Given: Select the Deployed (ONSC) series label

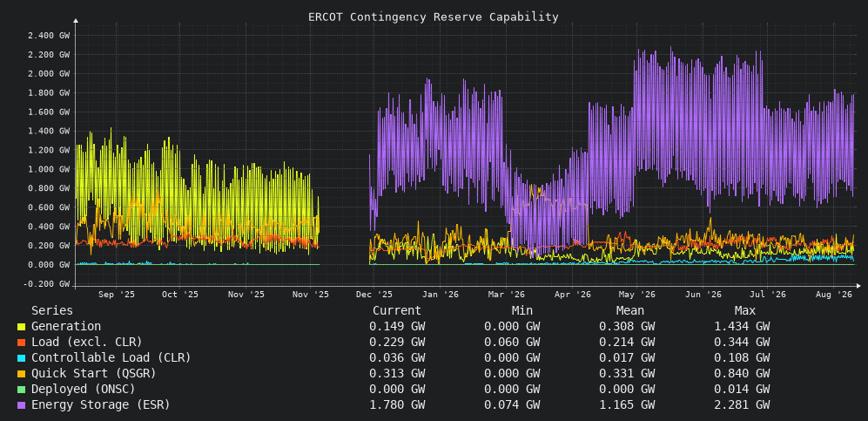Looking at the screenshot, I should (84, 390).
